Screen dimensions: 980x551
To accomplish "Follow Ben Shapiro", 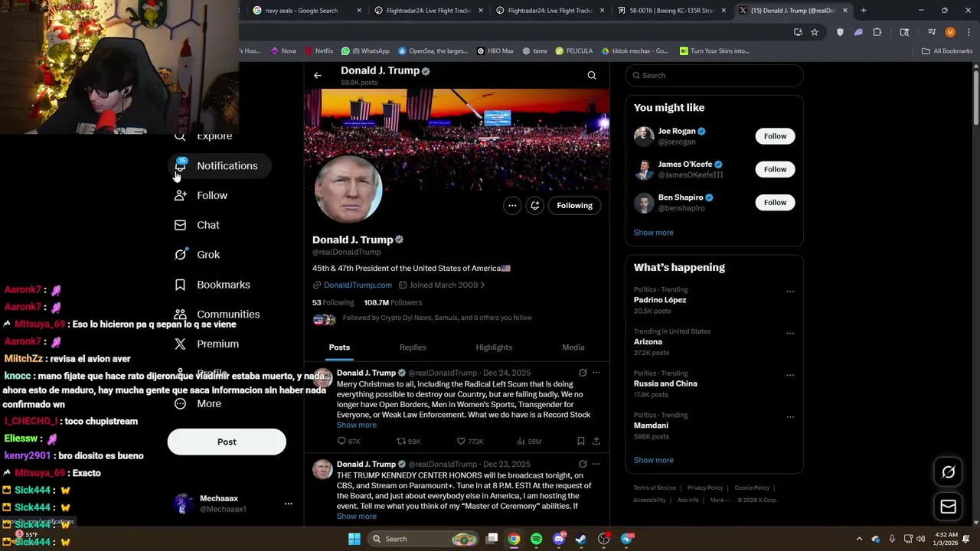I will pos(775,202).
